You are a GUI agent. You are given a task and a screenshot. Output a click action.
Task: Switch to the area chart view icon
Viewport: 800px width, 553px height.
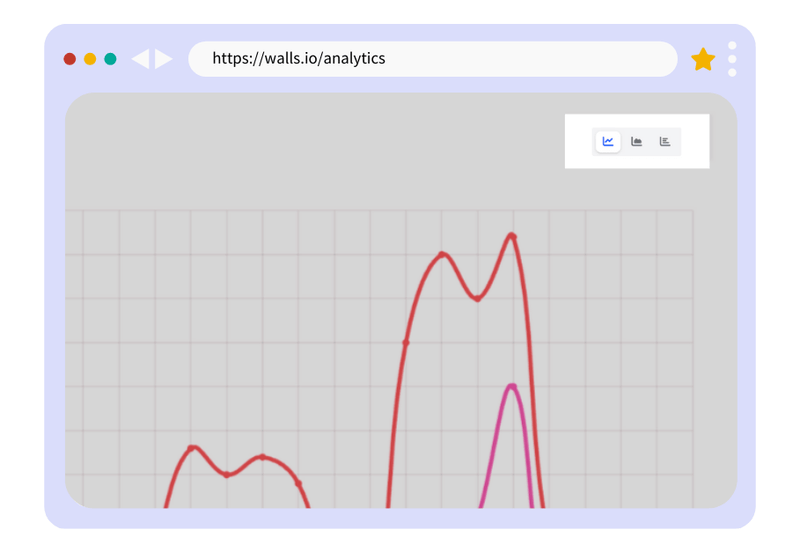[x=636, y=141]
